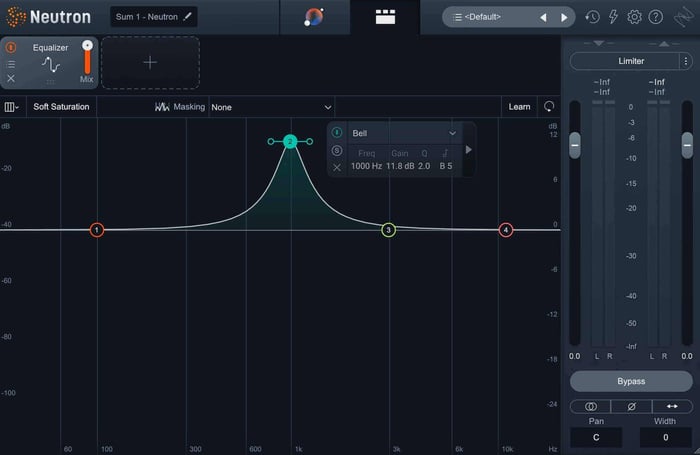Edit the Width field showing 0
700x455 pixels.
(x=665, y=437)
